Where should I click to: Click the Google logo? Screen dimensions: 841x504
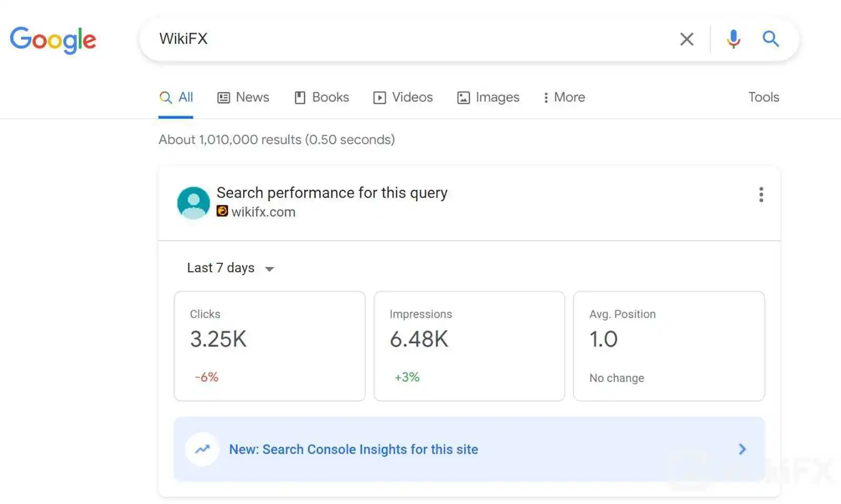coord(53,40)
